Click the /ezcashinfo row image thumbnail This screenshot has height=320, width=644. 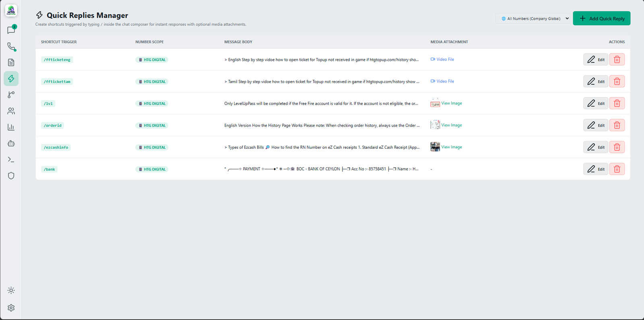point(435,147)
